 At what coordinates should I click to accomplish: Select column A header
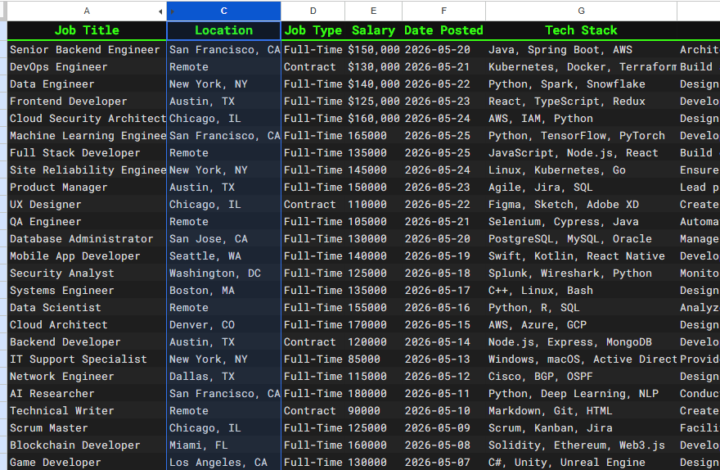coord(87,11)
